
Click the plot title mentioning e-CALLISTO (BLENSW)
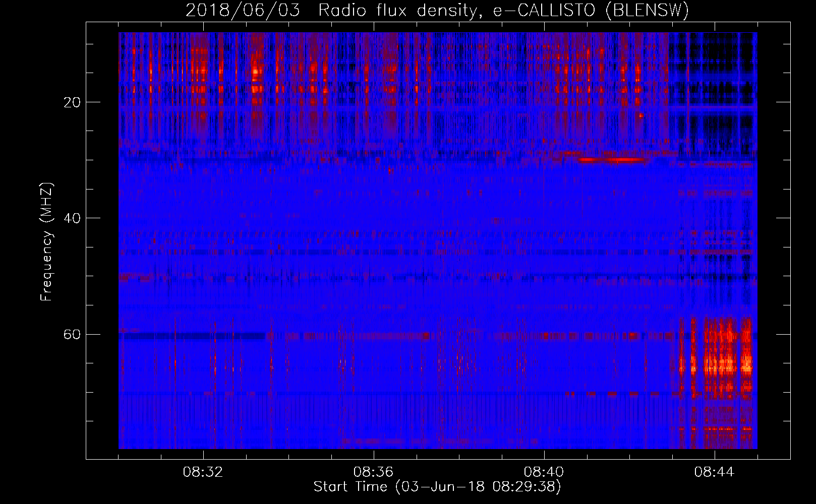(x=437, y=10)
